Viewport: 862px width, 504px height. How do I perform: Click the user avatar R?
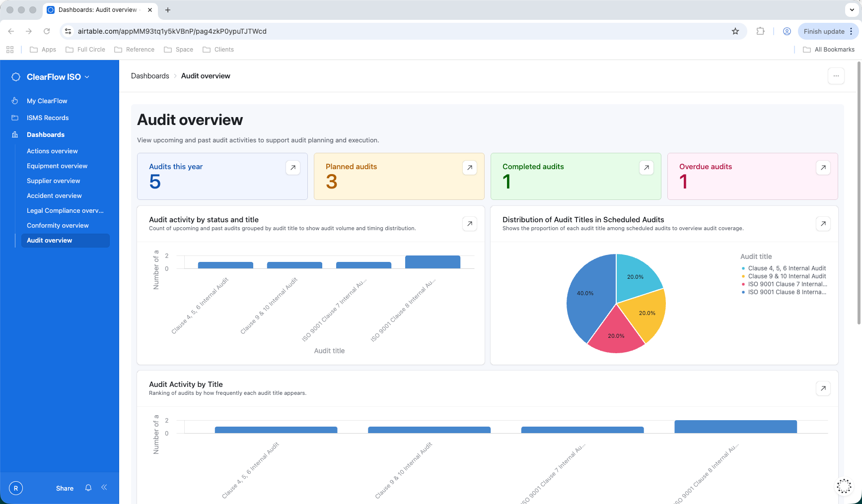(16, 488)
